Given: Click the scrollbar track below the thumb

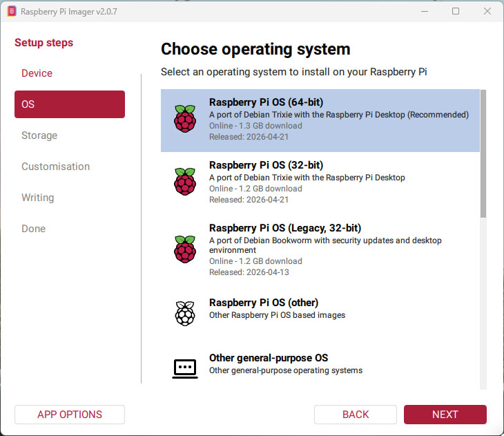Looking at the screenshot, I should point(483,303).
